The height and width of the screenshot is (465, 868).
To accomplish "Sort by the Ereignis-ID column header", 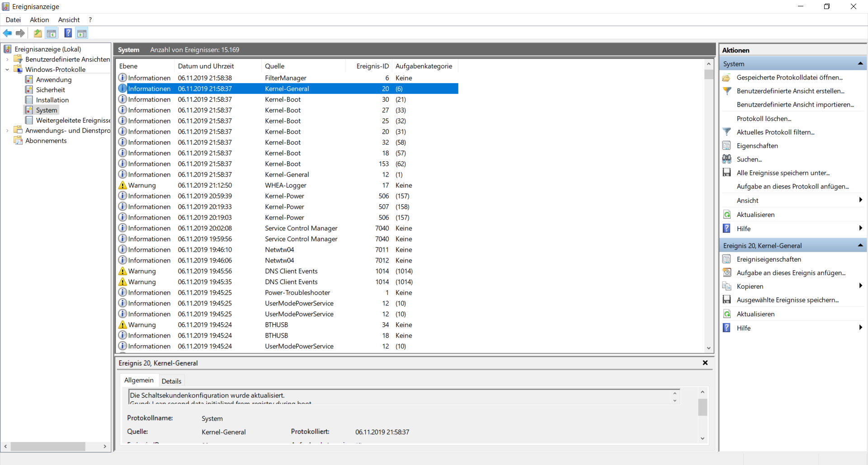I will point(368,66).
